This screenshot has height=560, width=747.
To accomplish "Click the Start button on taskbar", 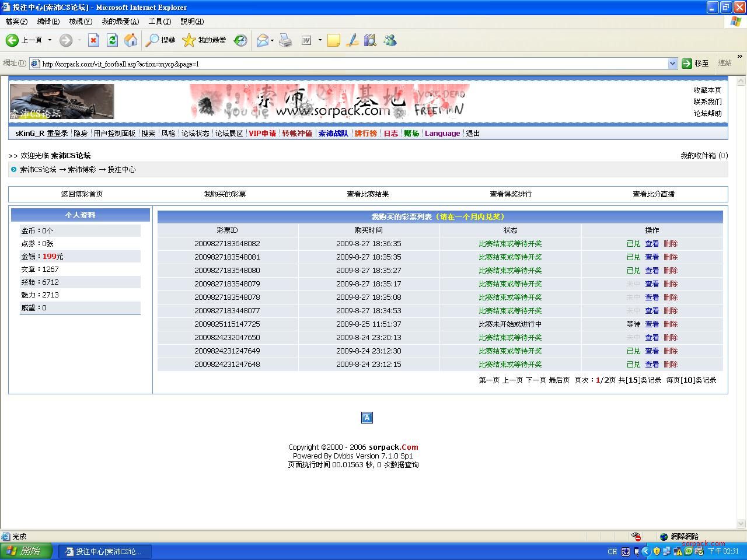I will (26, 551).
